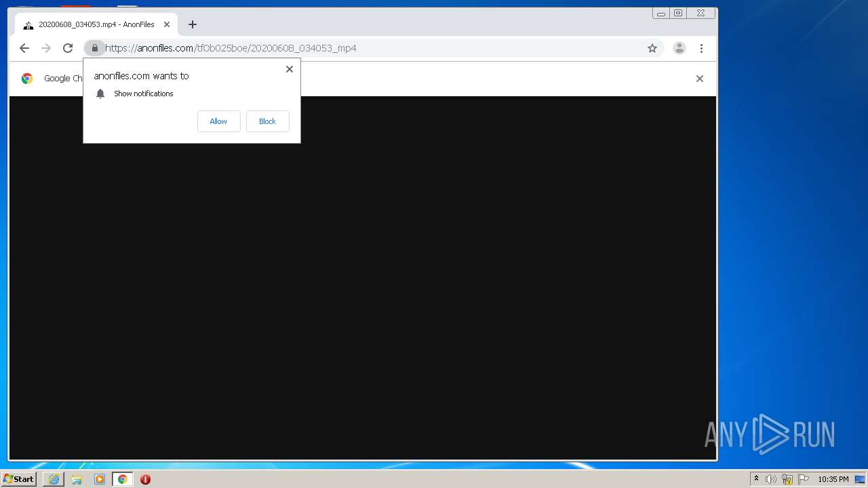Screen dimensions: 868x488
Task: Click the bell icon beside Show notifications
Action: pyautogui.click(x=100, y=94)
